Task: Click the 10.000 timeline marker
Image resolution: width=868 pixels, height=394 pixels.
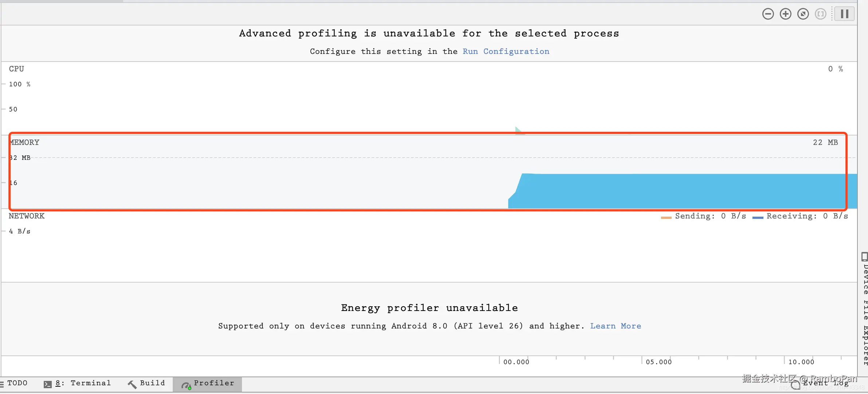Action: 801,362
